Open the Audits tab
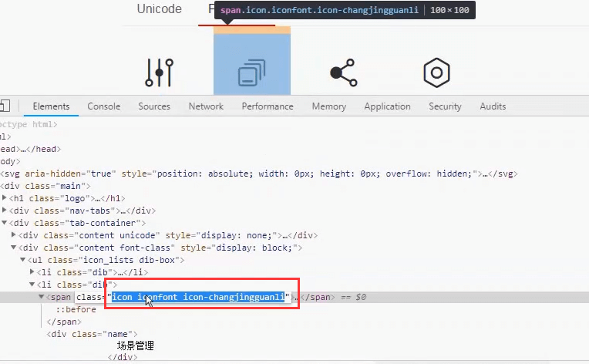The height and width of the screenshot is (364, 589). pyautogui.click(x=493, y=106)
